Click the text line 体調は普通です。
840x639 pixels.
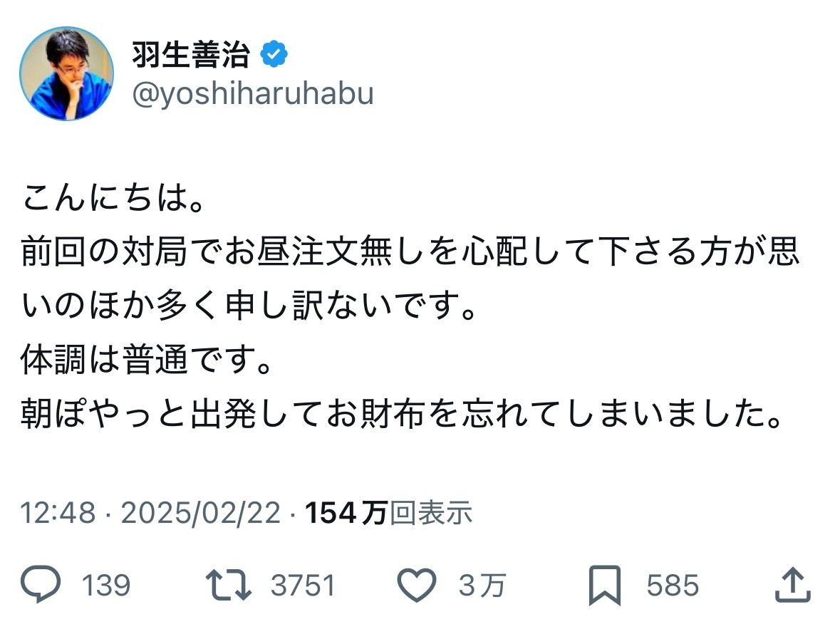pos(147,363)
